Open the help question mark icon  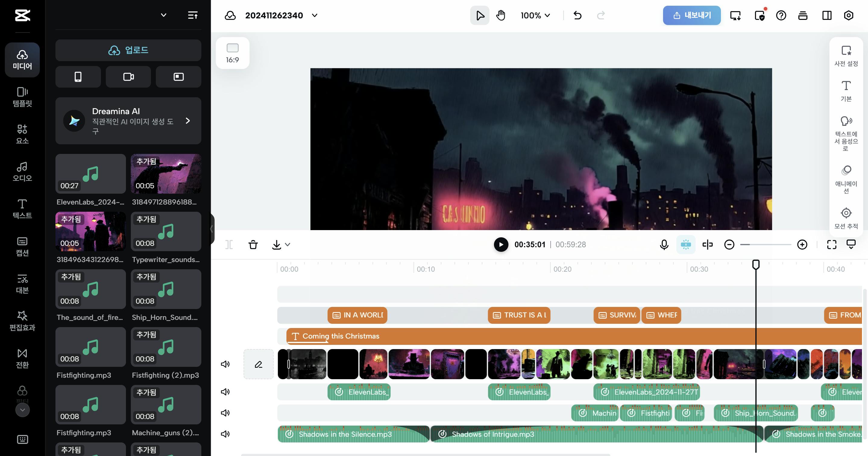[x=781, y=15]
